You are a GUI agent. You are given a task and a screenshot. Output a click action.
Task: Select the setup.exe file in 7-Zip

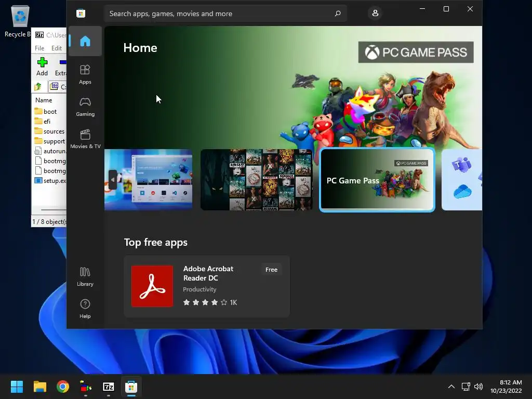coord(50,181)
